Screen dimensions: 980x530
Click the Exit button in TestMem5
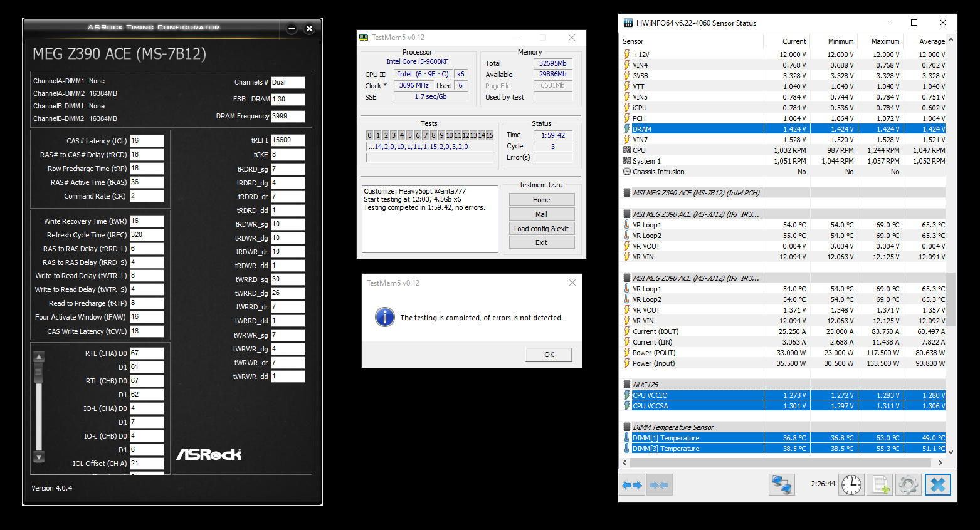pos(542,242)
